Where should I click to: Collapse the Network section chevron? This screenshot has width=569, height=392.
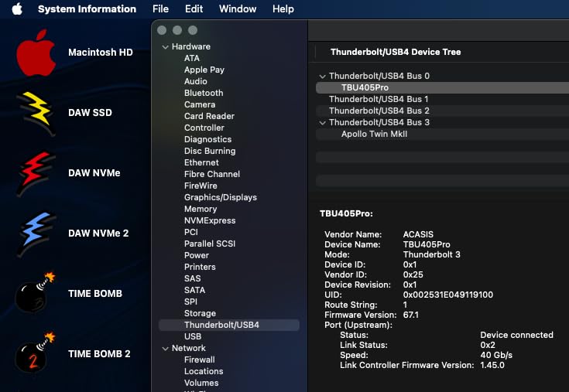(x=165, y=348)
